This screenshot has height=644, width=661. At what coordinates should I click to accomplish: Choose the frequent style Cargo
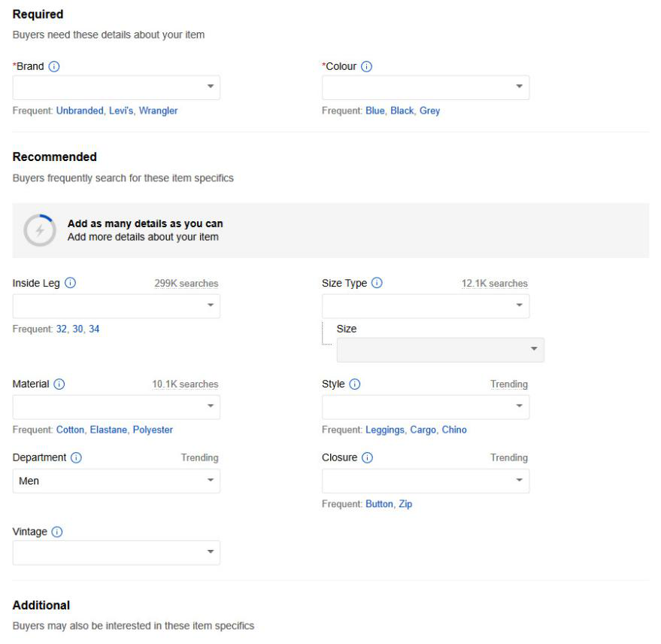tap(423, 430)
